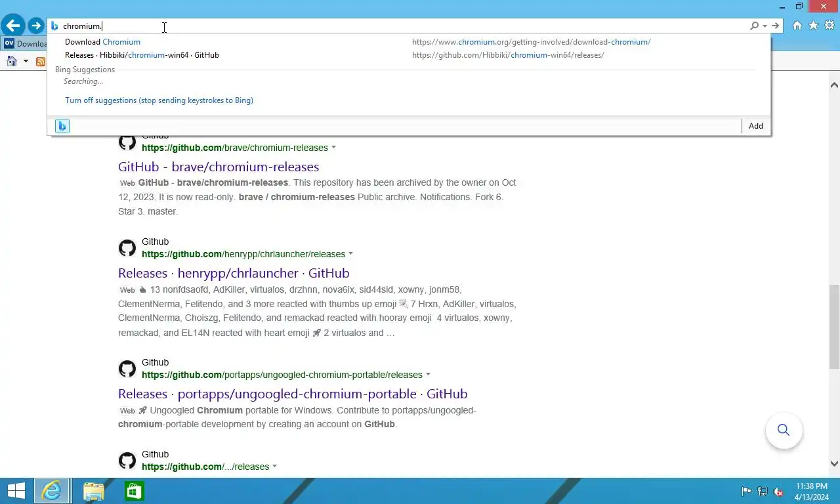Select the Download tab with OV icon
840x504 pixels.
(24, 44)
